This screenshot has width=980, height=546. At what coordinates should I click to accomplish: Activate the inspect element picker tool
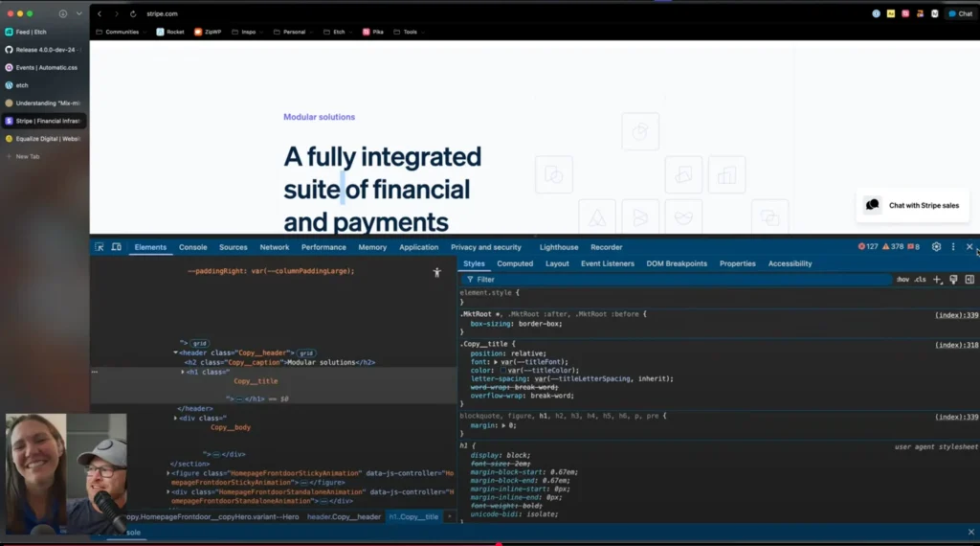point(100,247)
